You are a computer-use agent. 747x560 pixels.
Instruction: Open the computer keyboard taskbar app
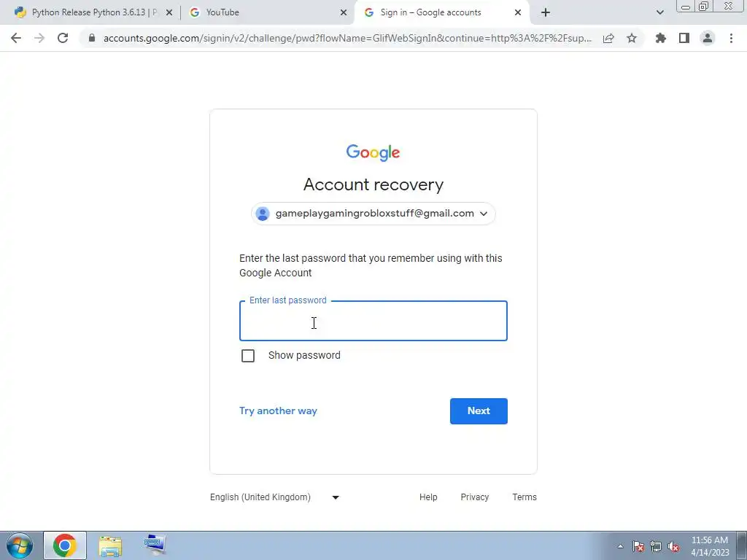155,545
